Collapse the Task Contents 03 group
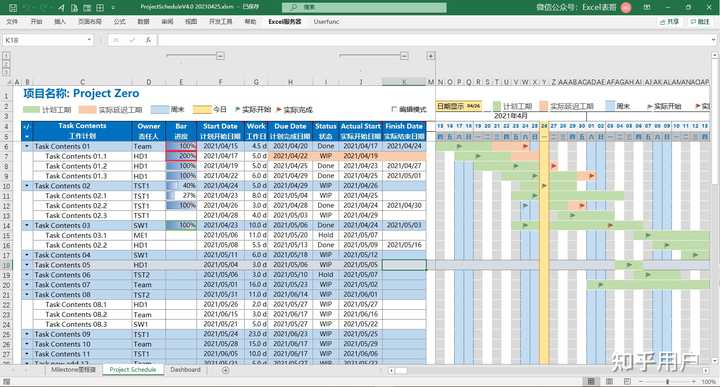 (x=27, y=225)
